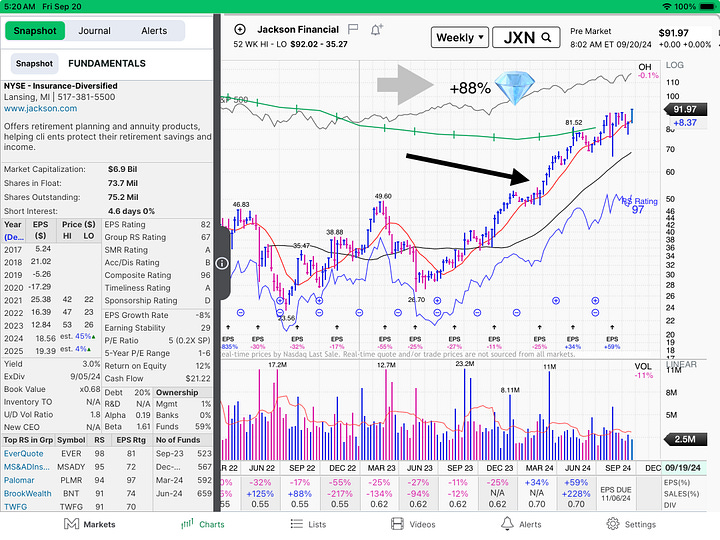Image resolution: width=720 pixels, height=540 pixels.
Task: Open the Weekly timeframe dropdown
Action: pos(460,37)
